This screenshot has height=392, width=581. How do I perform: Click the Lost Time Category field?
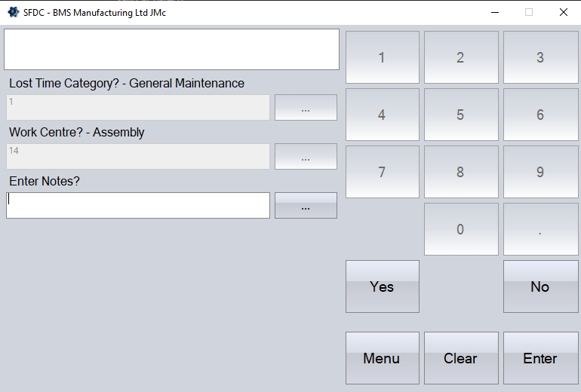[x=138, y=108]
